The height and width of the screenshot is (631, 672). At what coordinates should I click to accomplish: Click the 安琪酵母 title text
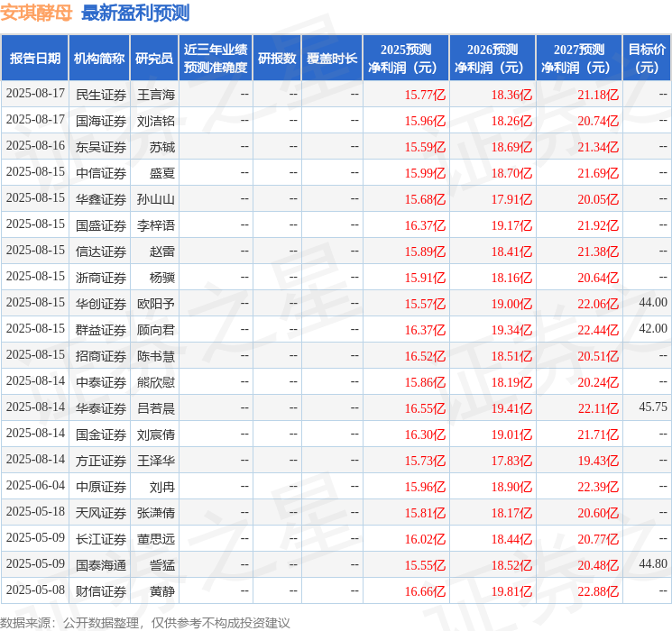(x=36, y=13)
